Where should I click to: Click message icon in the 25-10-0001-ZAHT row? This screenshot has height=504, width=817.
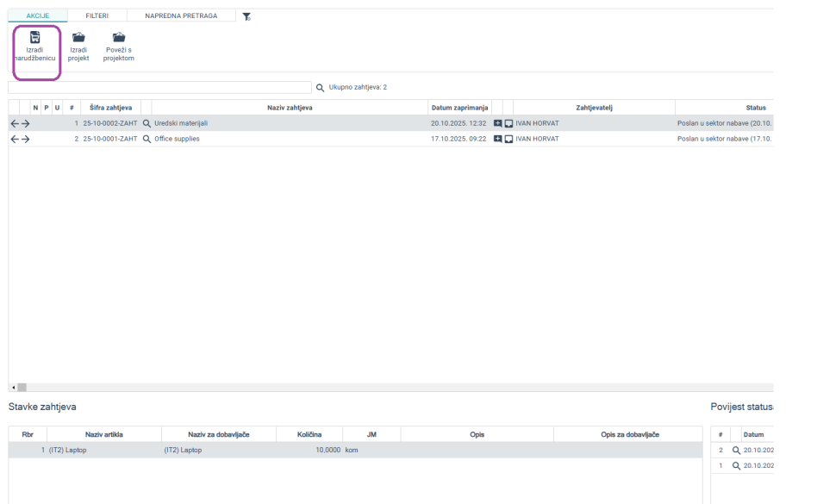click(508, 139)
